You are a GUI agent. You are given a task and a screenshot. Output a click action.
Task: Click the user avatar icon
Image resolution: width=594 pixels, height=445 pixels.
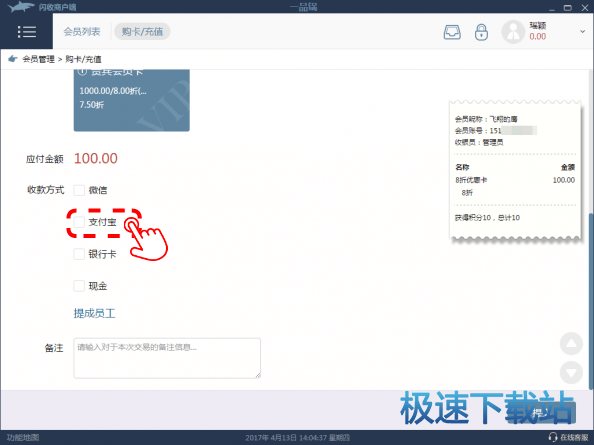coord(513,32)
